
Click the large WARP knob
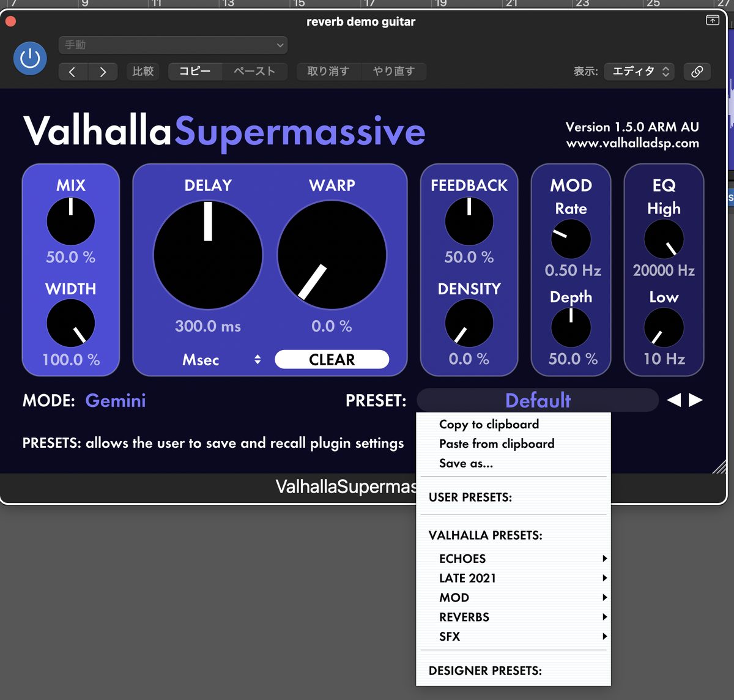tap(332, 255)
